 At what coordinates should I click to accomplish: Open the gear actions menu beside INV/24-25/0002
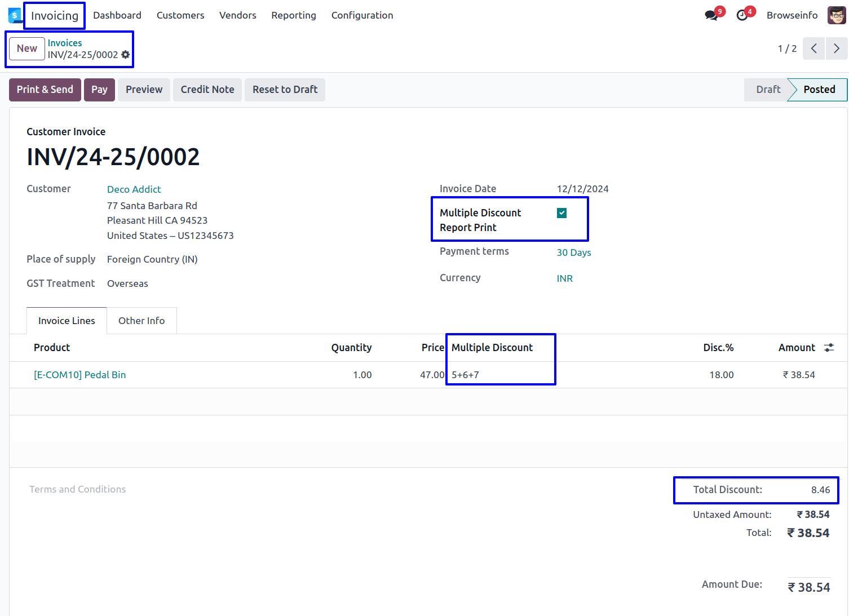click(x=126, y=55)
